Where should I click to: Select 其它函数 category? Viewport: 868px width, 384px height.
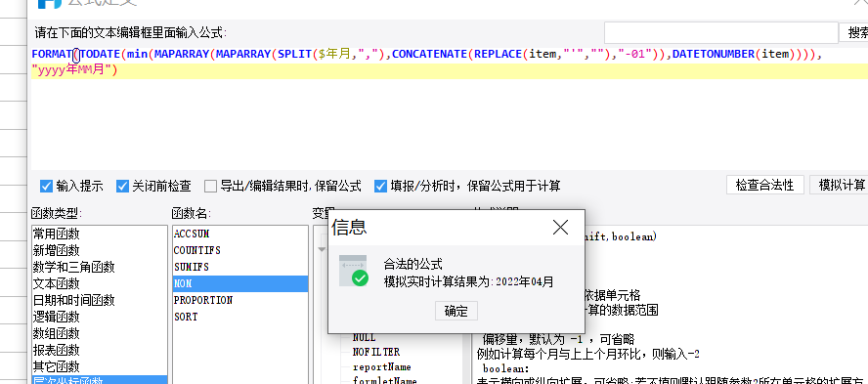tap(100, 366)
